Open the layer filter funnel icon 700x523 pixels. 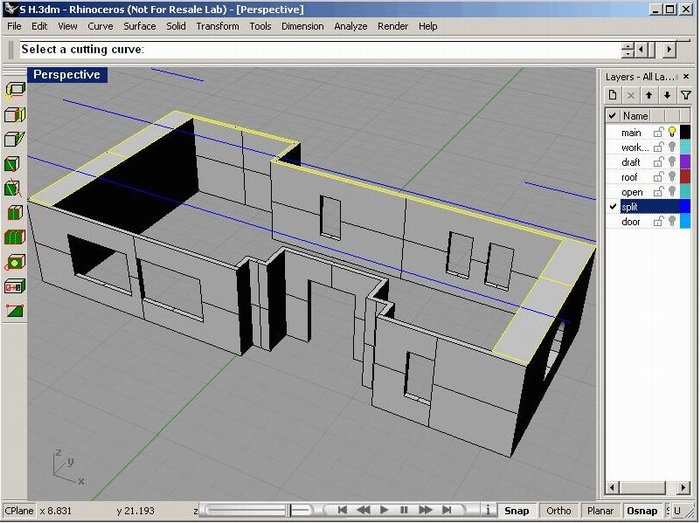pos(685,95)
